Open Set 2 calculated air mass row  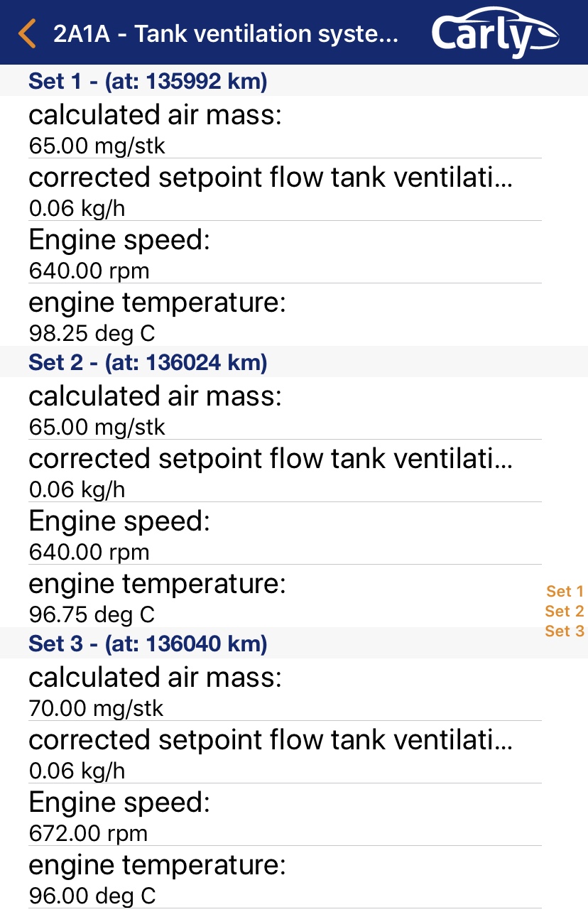[x=285, y=408]
